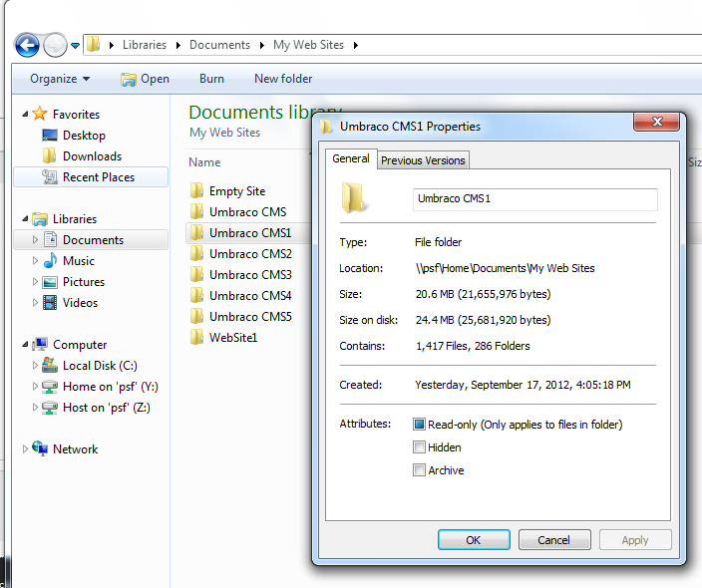Click the Pictures library label
The width and height of the screenshot is (702, 588).
(84, 282)
